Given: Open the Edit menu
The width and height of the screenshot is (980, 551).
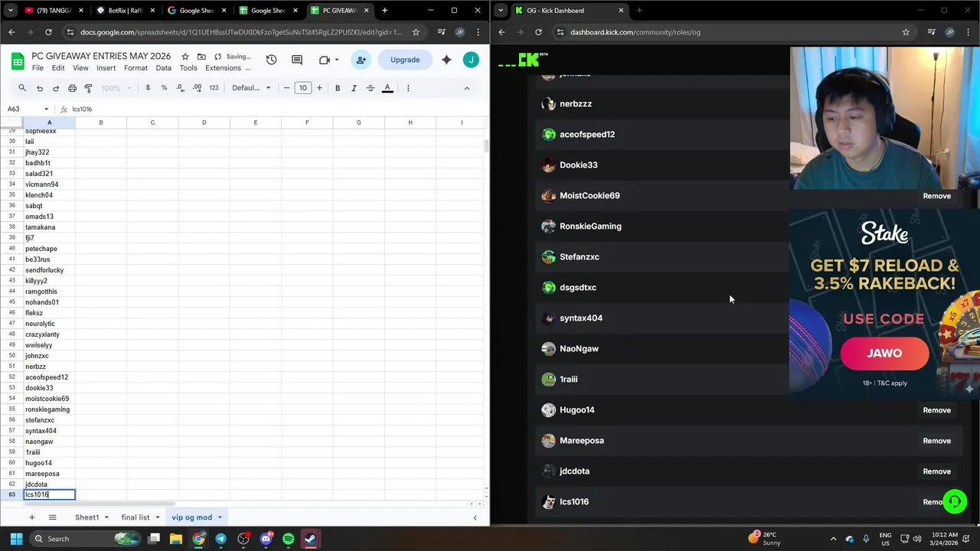Looking at the screenshot, I should point(58,68).
